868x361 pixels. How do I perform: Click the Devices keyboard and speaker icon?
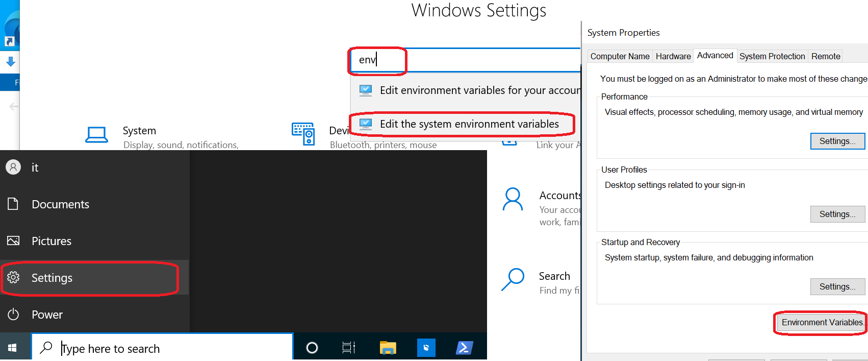[303, 134]
